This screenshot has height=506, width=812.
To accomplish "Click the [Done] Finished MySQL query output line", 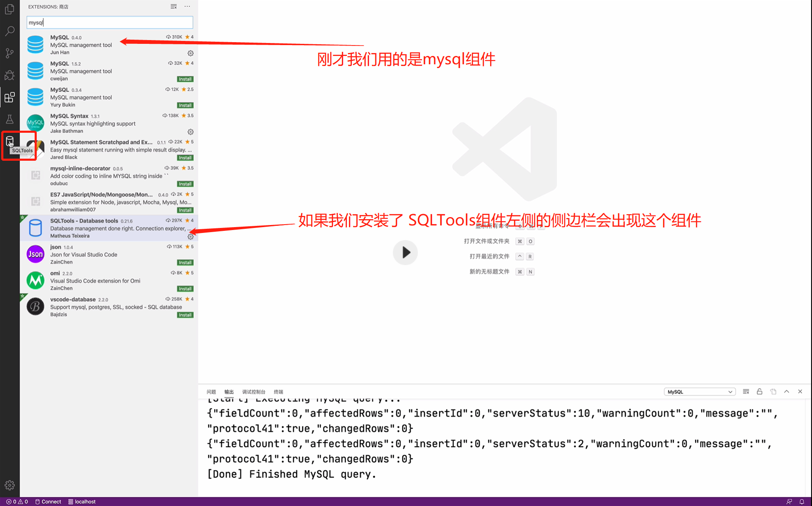I will tap(292, 474).
